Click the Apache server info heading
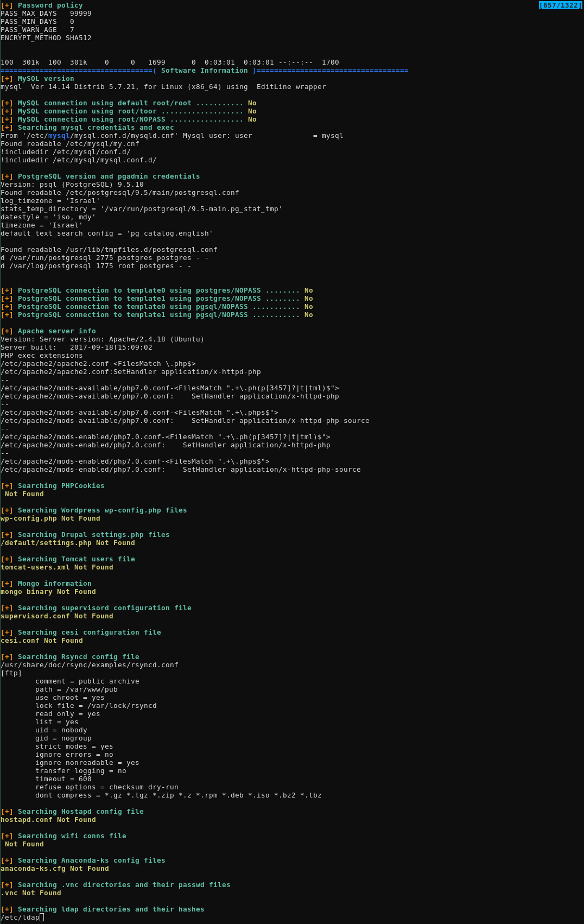Viewport: 584px width, 924px height. tap(56, 331)
